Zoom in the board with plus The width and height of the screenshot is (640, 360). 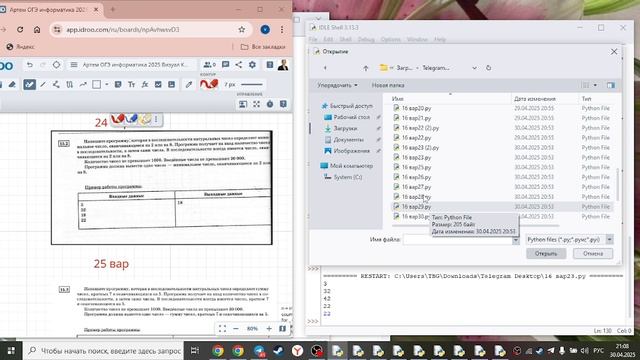click(x=269, y=329)
